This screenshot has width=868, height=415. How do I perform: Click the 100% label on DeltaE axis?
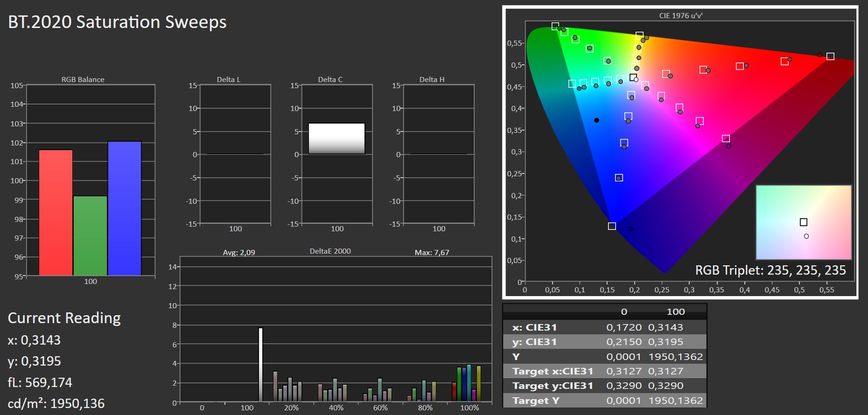469,408
